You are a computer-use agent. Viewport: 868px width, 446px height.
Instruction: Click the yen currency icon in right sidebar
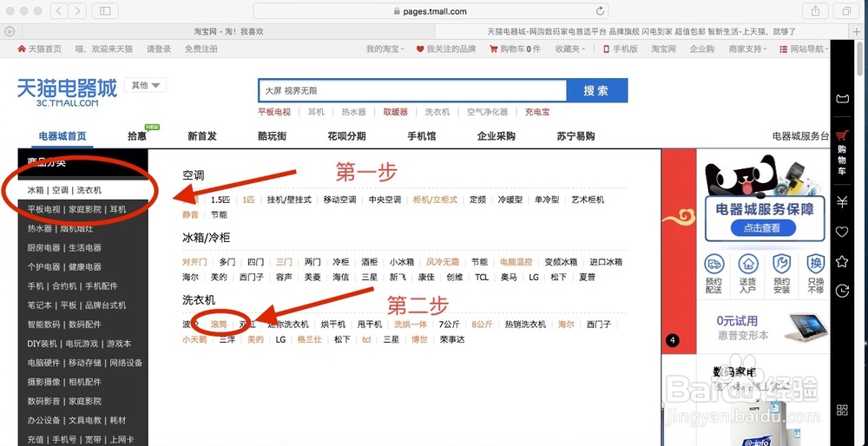842,202
